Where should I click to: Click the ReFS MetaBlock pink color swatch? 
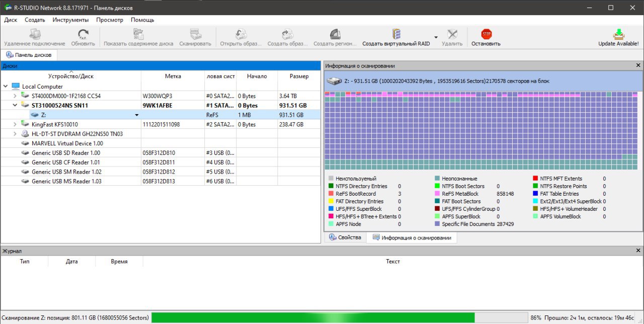pos(437,194)
